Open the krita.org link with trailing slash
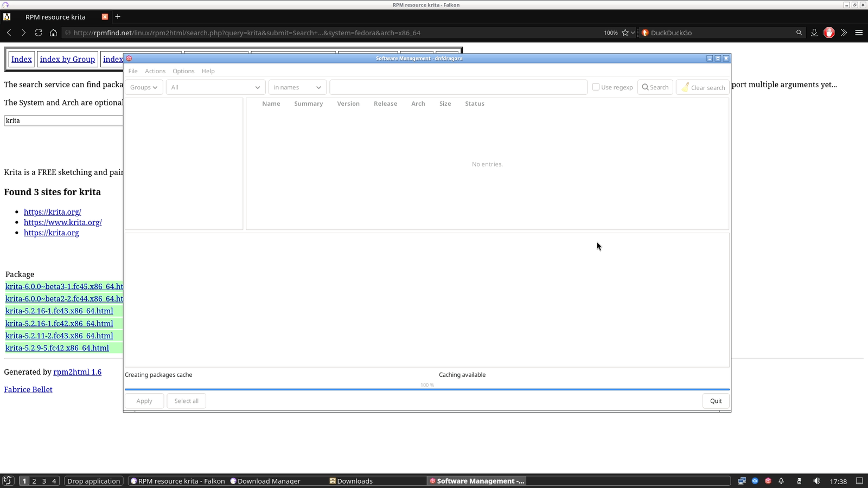868x488 pixels. tap(53, 212)
